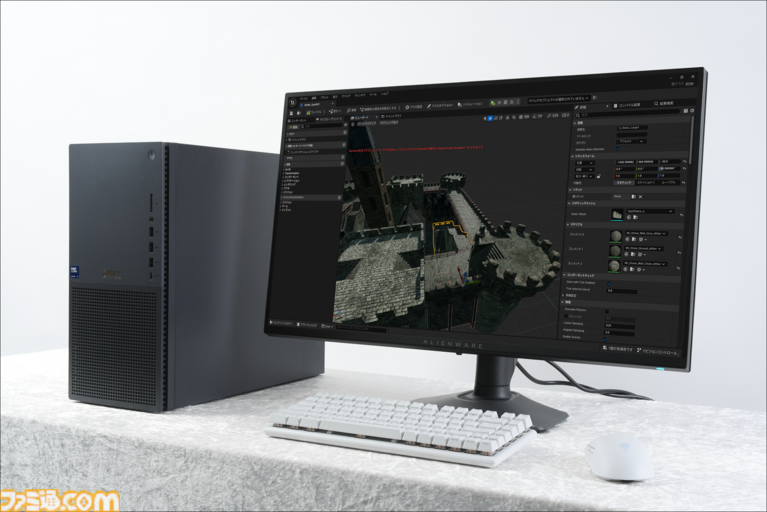Expand the Advanced section under Component Tick
The height and width of the screenshot is (512, 767).
click(563, 295)
